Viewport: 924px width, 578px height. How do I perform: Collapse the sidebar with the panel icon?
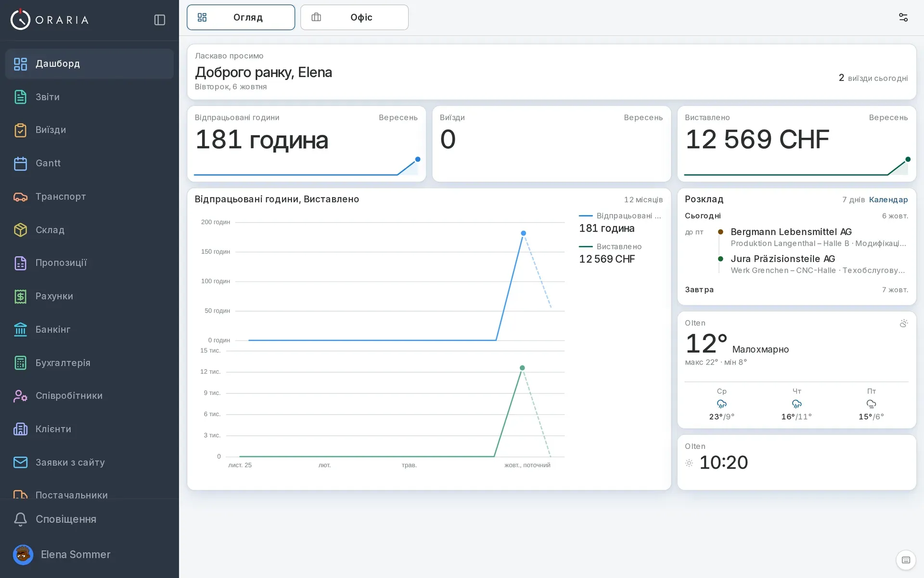click(x=160, y=20)
